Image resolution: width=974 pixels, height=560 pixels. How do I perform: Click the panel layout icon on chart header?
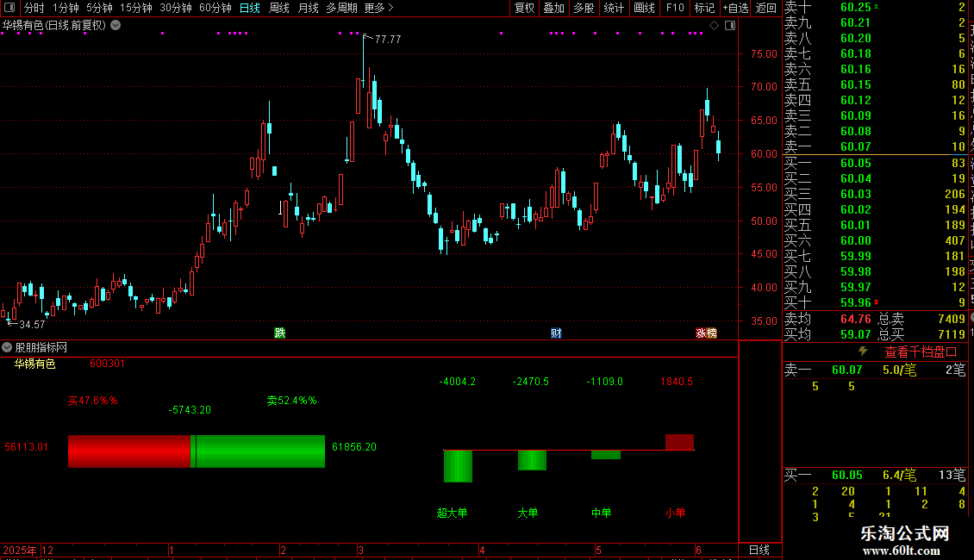[x=731, y=26]
